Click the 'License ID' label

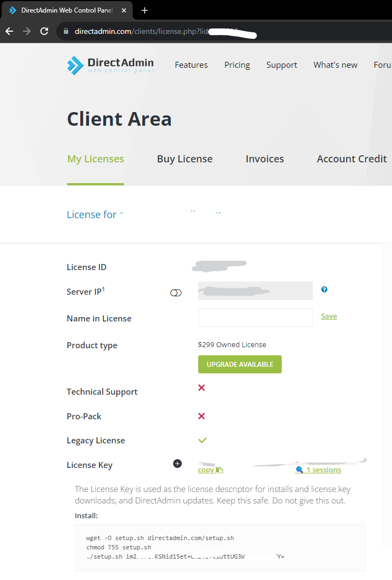click(x=86, y=267)
